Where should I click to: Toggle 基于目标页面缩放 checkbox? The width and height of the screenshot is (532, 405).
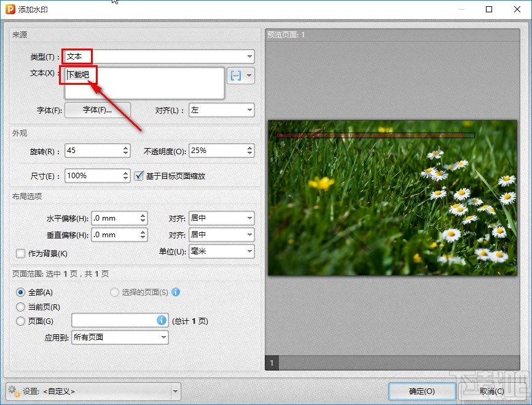[x=139, y=176]
